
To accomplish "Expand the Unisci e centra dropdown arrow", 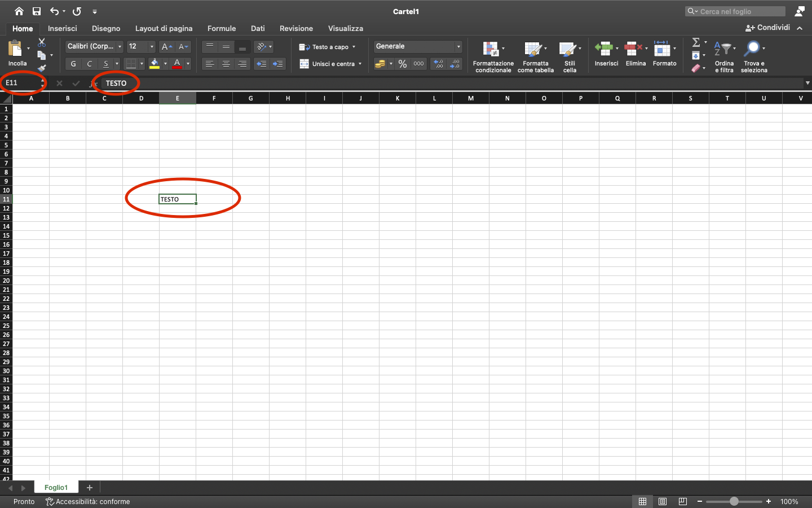I will pyautogui.click(x=360, y=64).
